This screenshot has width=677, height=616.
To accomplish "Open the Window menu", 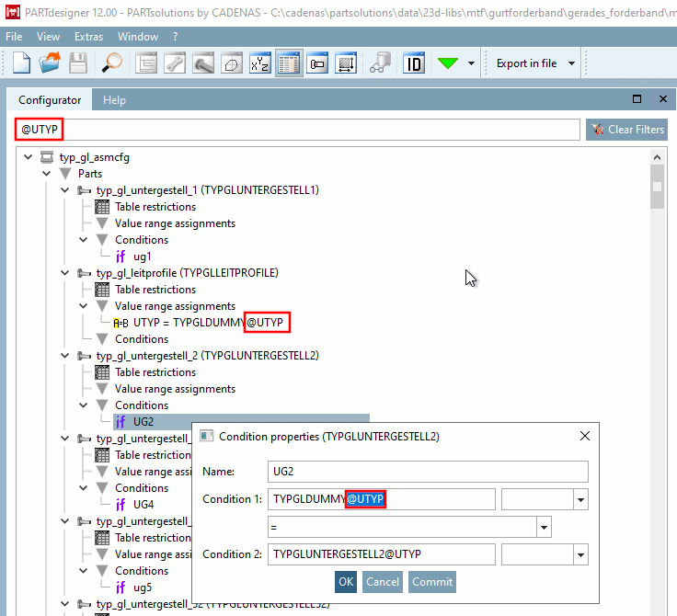I will tap(138, 37).
